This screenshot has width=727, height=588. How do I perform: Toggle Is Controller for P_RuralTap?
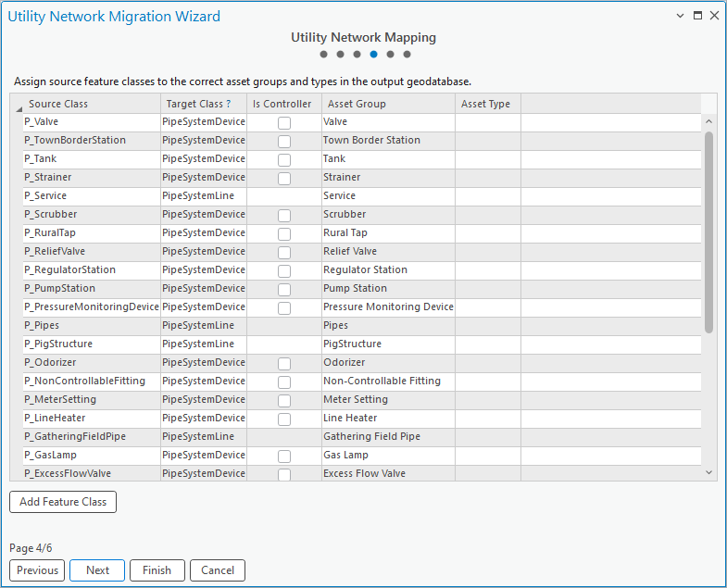284,234
